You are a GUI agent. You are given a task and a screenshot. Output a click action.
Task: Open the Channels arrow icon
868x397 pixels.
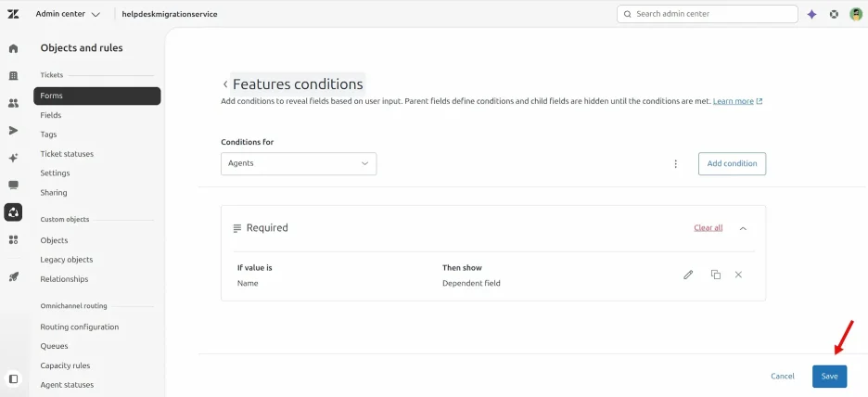click(13, 130)
